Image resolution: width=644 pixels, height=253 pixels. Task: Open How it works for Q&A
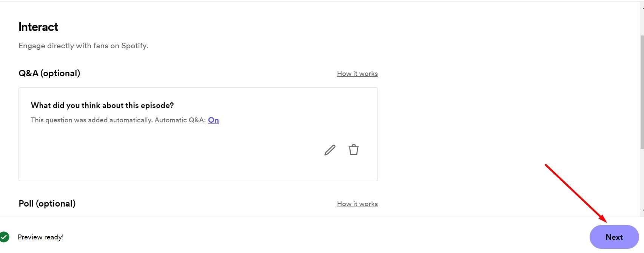[357, 74]
